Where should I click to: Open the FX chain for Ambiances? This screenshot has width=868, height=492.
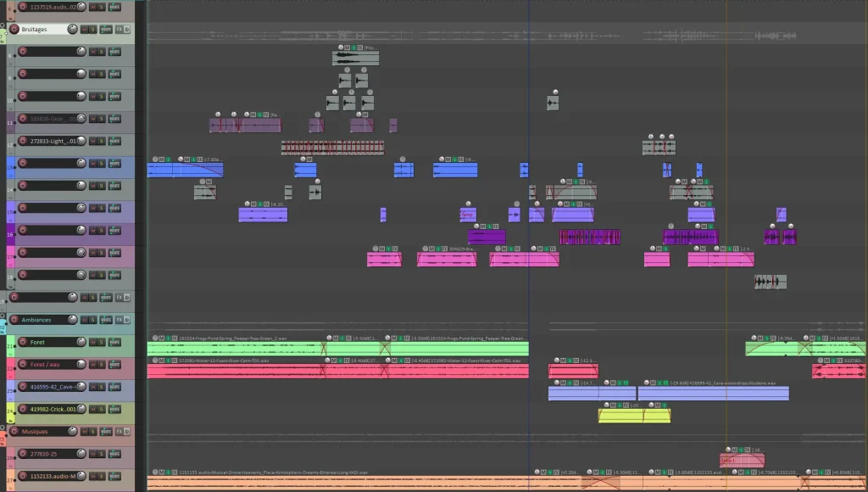(x=119, y=320)
